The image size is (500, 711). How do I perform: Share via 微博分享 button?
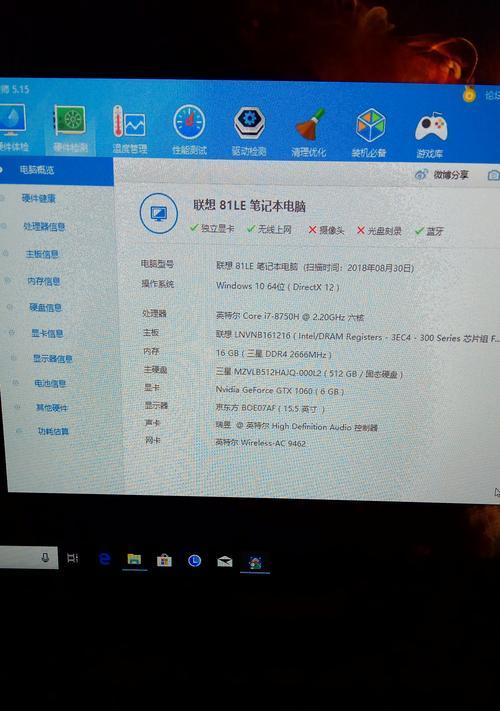(x=442, y=175)
